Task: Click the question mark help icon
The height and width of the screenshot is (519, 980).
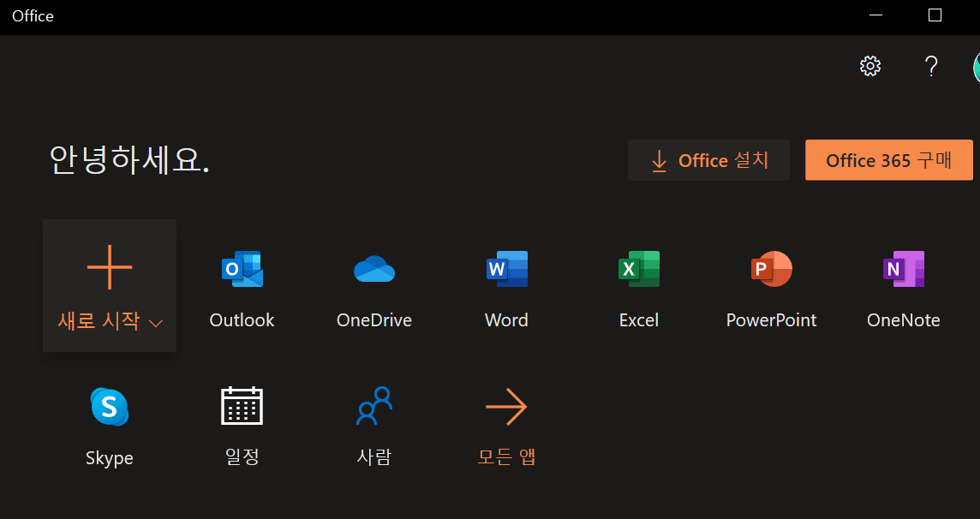Action: click(x=931, y=66)
